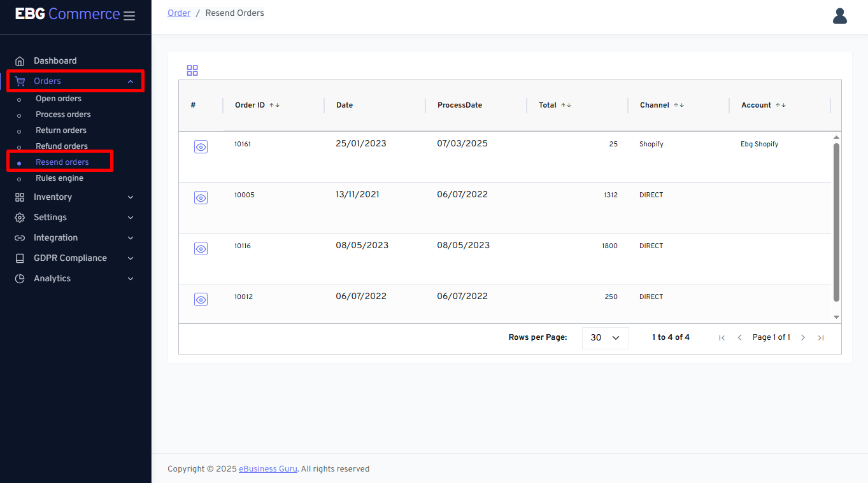Viewport: 868px width, 483px height.
Task: Click the Analytics pie chart icon
Action: (x=19, y=278)
